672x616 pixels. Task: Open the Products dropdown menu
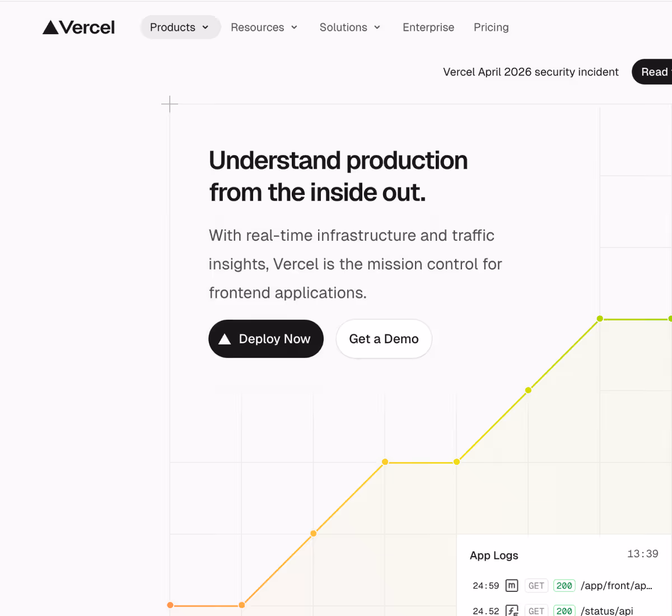pos(180,27)
